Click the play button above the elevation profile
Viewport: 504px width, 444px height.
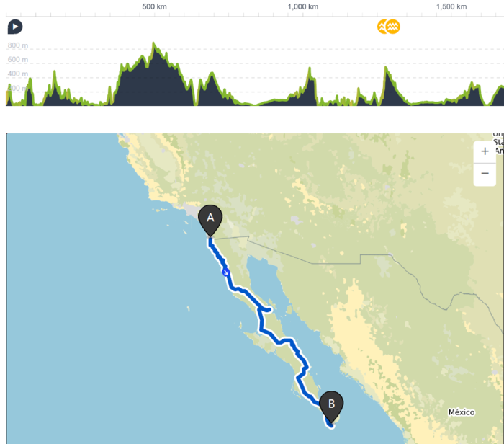tap(15, 27)
